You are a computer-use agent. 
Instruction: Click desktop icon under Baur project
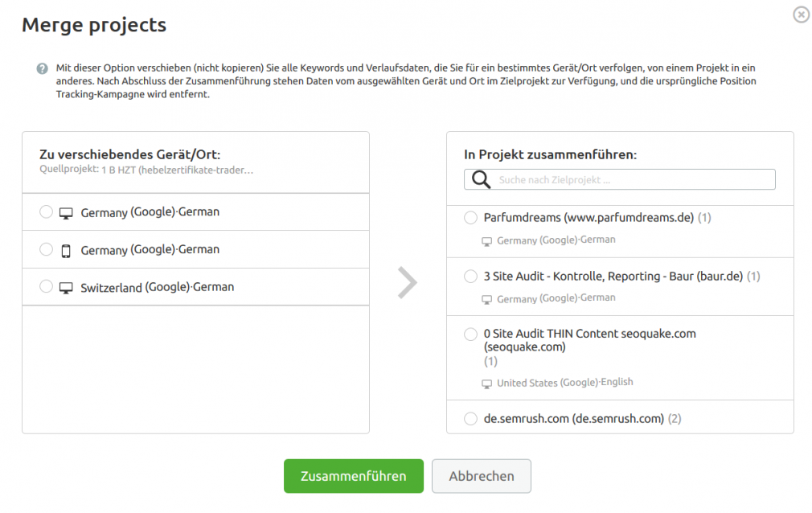point(486,299)
